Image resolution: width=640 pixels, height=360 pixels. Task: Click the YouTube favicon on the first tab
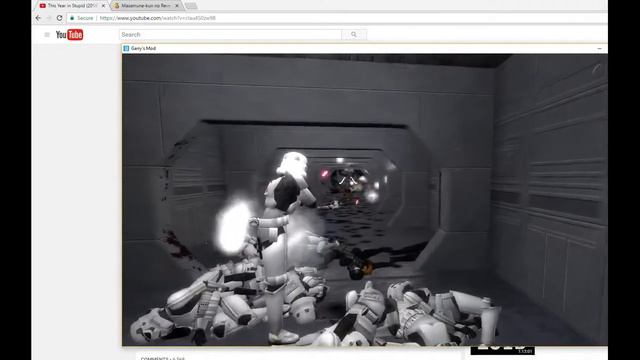pyautogui.click(x=42, y=6)
